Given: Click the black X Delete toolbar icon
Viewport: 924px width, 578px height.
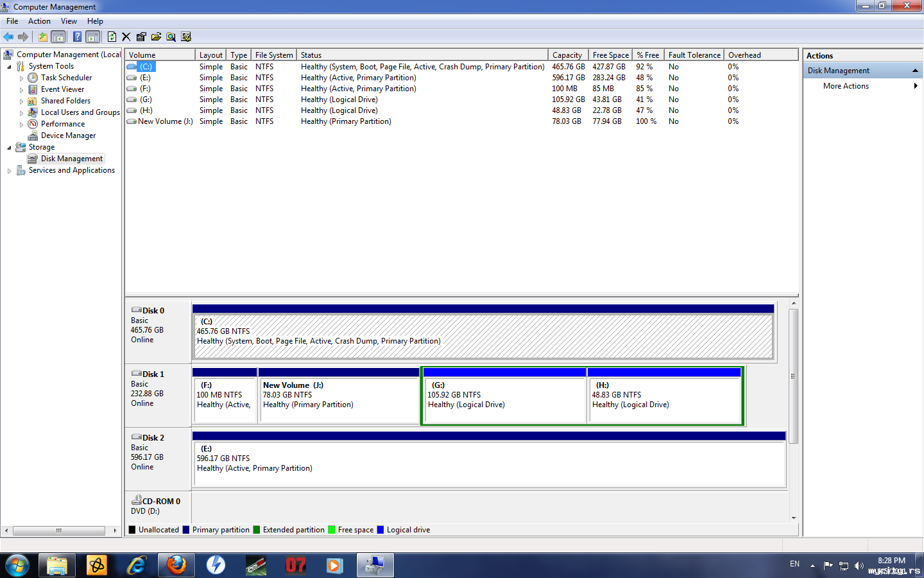Looking at the screenshot, I should (x=126, y=37).
